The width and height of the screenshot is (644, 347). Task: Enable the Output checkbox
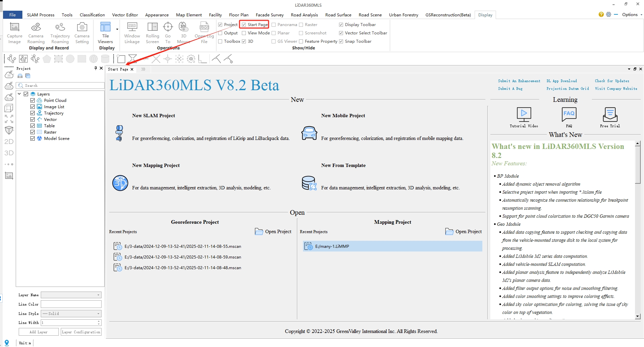[220, 33]
